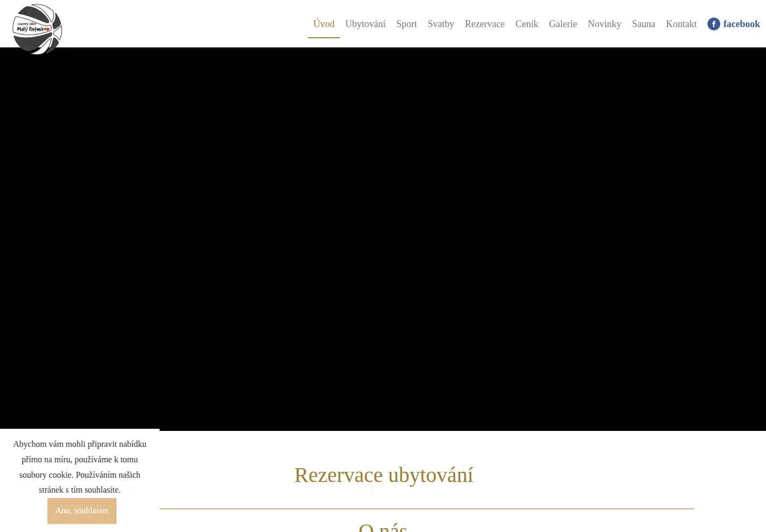The width and height of the screenshot is (766, 532).
Task: Open the Rezervace menu item
Action: [x=485, y=24]
